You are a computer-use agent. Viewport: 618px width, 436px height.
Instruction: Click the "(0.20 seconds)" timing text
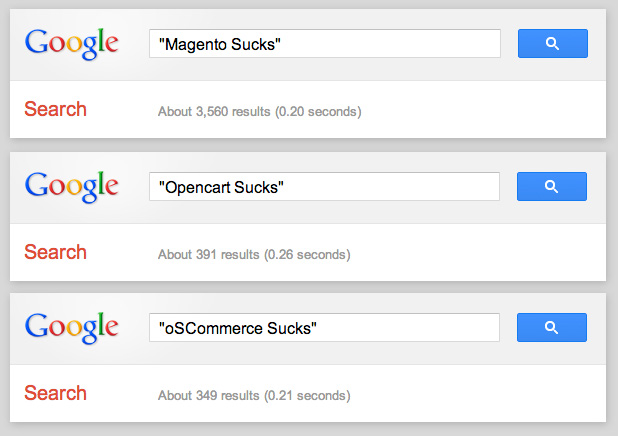(317, 111)
